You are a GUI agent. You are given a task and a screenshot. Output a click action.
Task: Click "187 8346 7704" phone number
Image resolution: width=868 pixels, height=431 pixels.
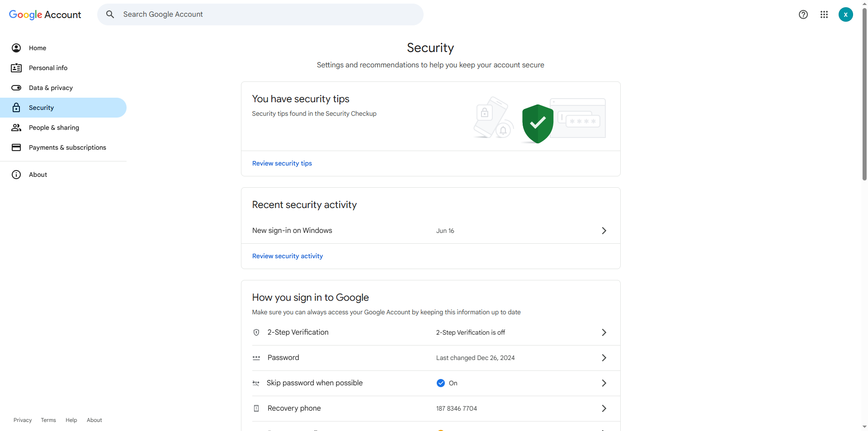457,408
